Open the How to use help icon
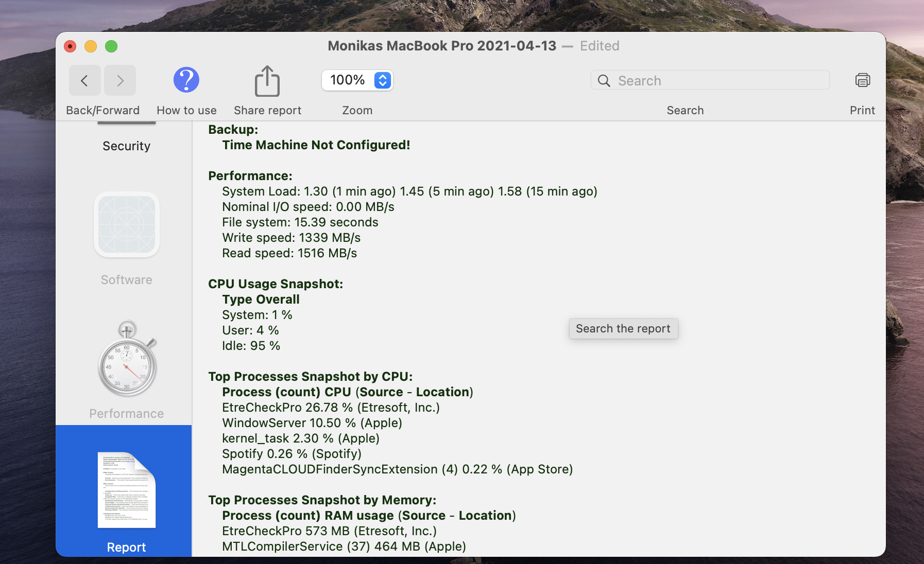The image size is (924, 564). (x=186, y=80)
